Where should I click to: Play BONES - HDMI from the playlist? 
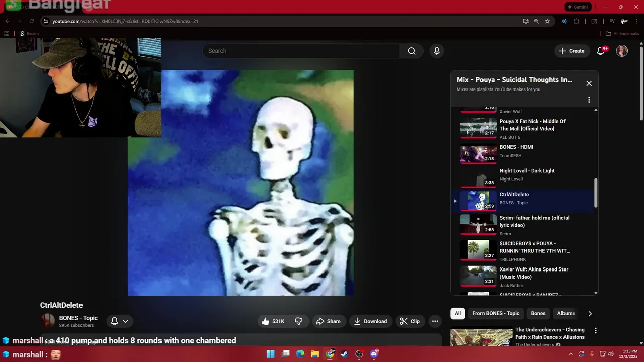tap(523, 153)
